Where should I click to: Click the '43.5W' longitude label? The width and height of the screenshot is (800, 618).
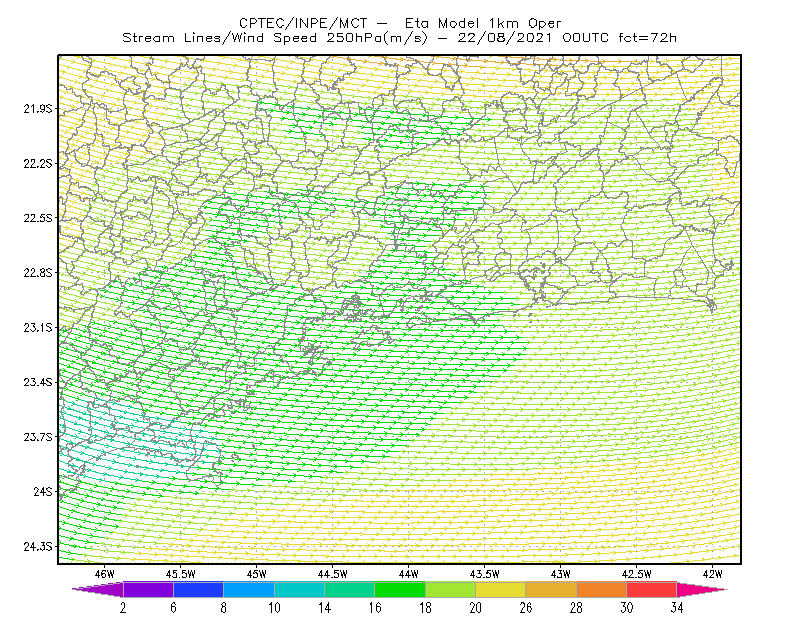click(x=485, y=574)
